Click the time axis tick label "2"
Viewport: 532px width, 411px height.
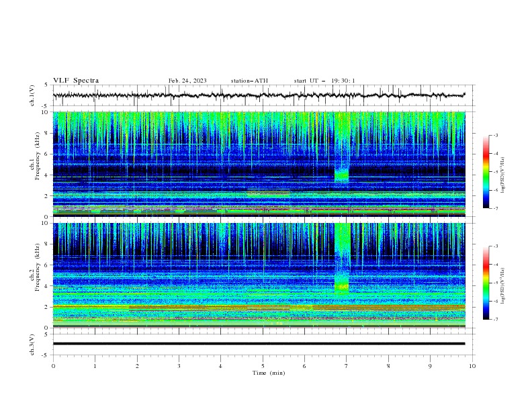tap(137, 366)
